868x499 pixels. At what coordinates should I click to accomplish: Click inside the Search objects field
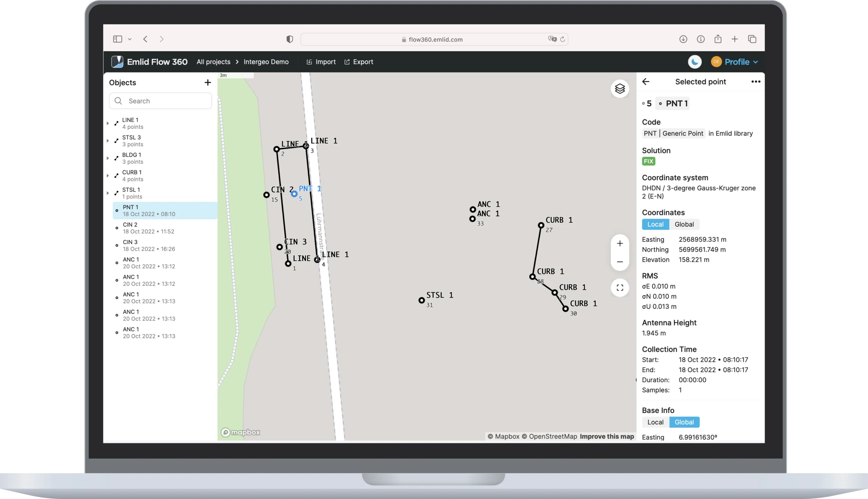coord(160,101)
